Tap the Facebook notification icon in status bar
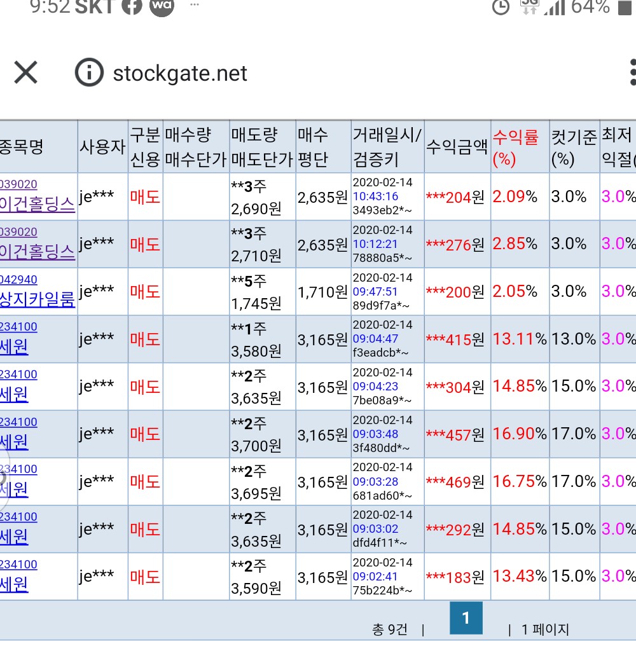Viewport: 636px width, 672px height. coord(132,6)
